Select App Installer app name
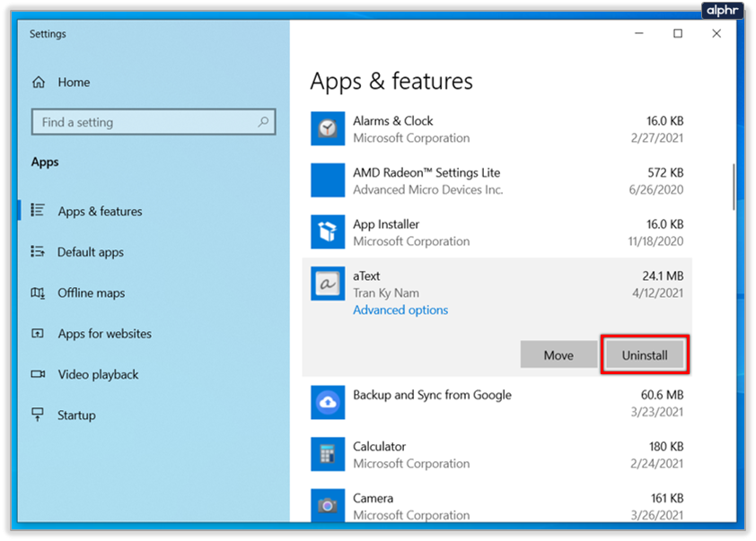Viewport: 756px width, 541px height. tap(386, 224)
